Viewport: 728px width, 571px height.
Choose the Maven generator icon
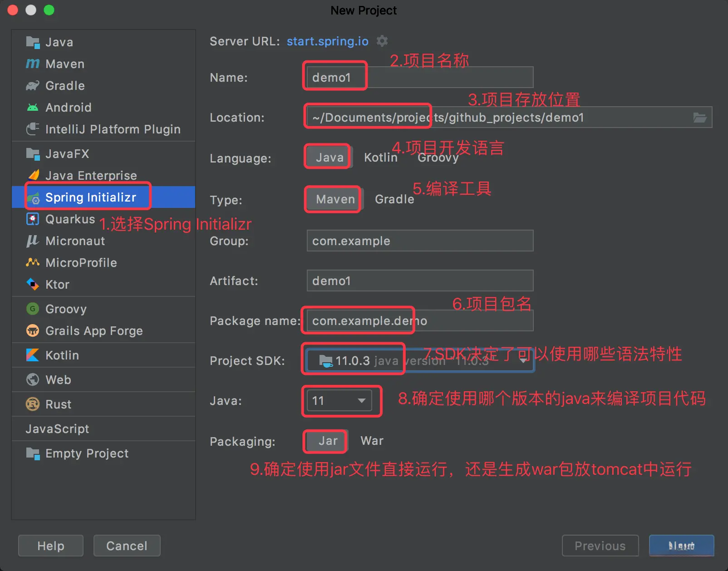coord(33,64)
